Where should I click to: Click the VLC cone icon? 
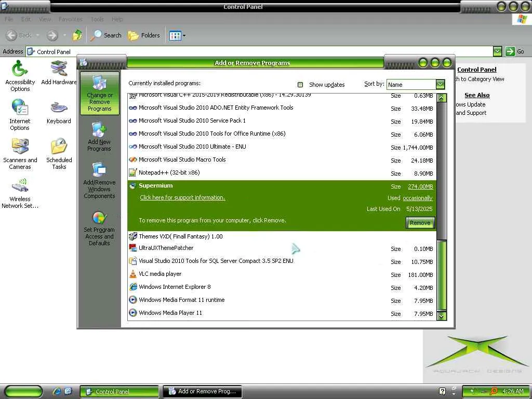(132, 274)
